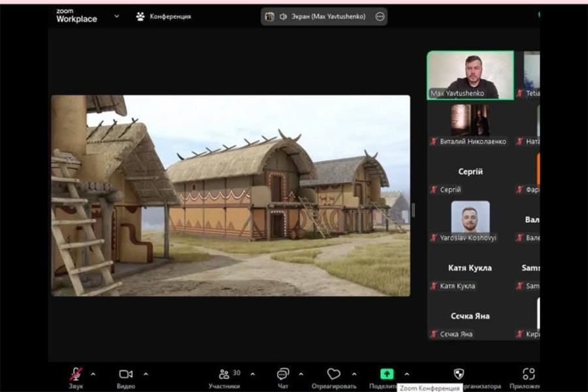Screen dimensions: 588x392
Task: Select Max Yavtushenko's video tile
Action: click(470, 75)
